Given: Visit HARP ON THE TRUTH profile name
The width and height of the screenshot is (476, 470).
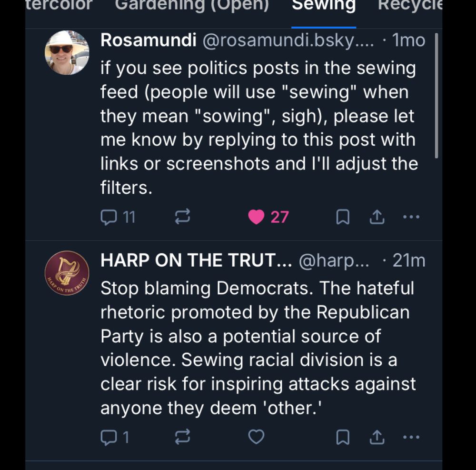Looking at the screenshot, I should (x=195, y=260).
